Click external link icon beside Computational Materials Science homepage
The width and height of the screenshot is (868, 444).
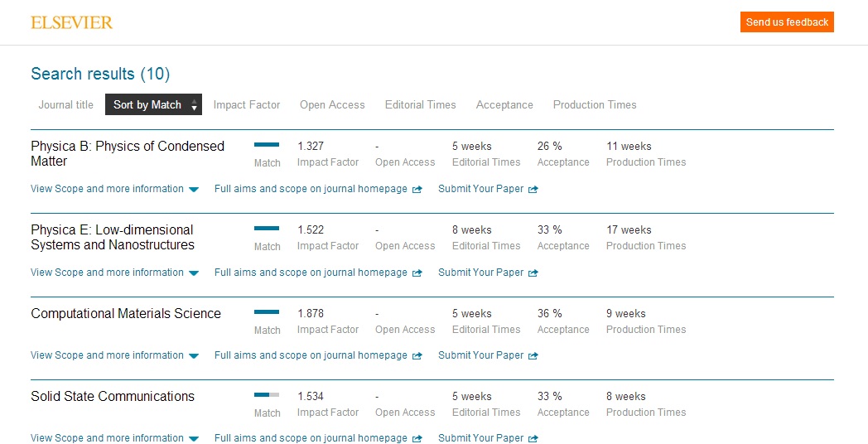[417, 356]
